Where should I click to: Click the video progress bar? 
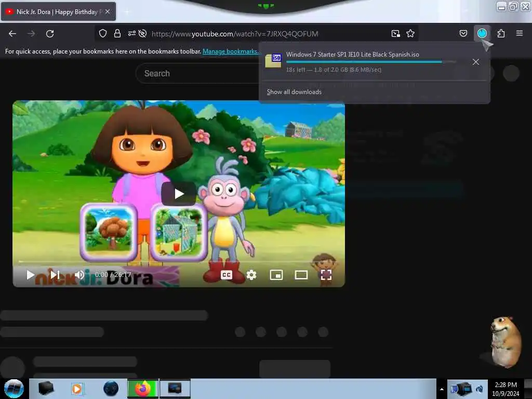(x=179, y=262)
